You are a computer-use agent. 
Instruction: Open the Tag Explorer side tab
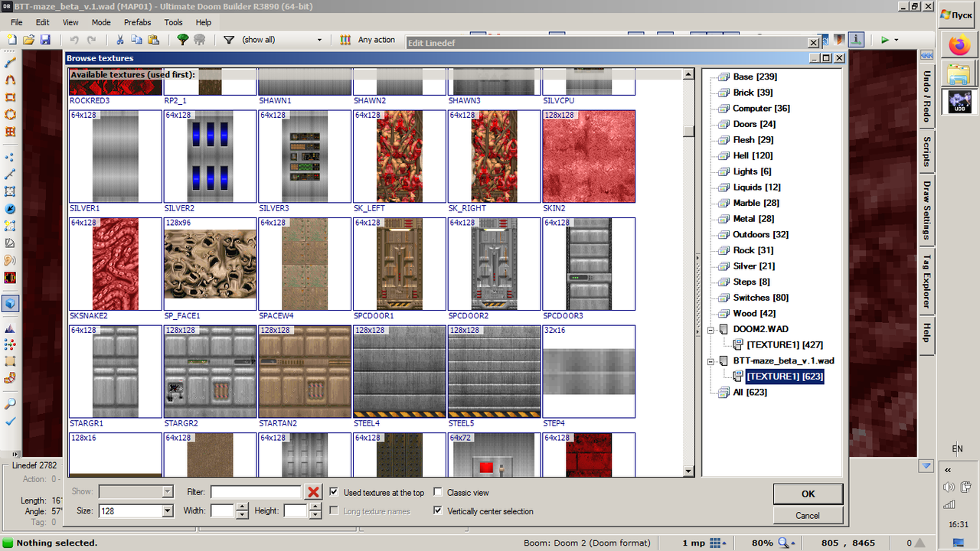pyautogui.click(x=926, y=281)
